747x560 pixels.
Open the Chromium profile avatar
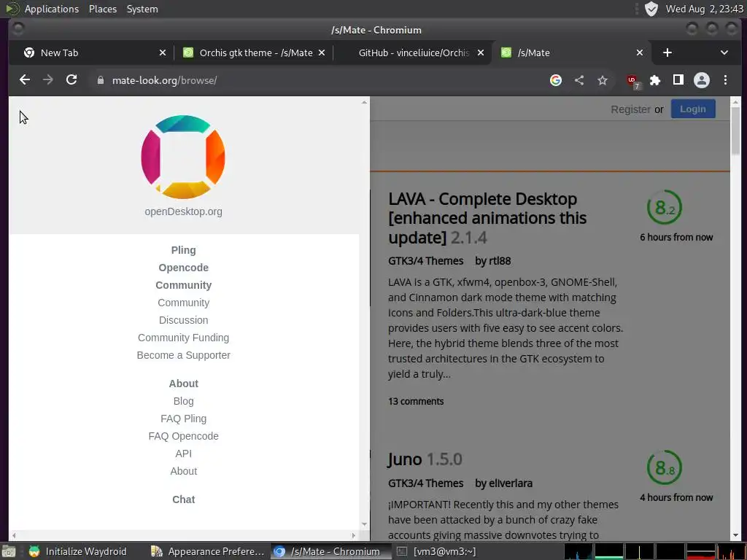coord(702,80)
